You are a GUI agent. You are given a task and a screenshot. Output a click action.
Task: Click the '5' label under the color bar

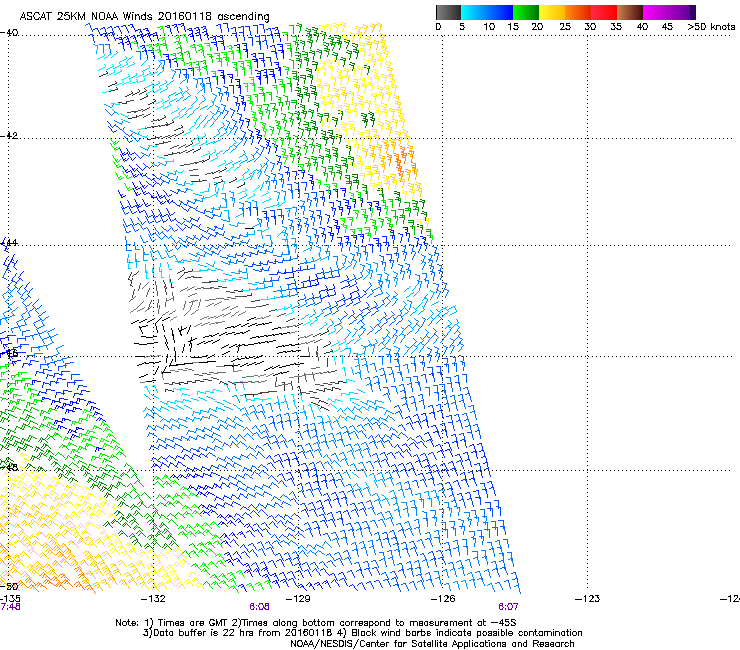click(462, 26)
